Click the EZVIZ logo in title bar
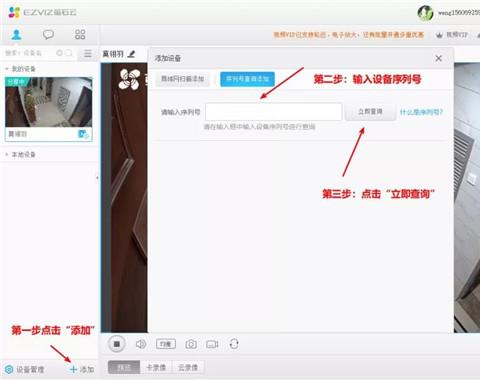 (x=42, y=12)
